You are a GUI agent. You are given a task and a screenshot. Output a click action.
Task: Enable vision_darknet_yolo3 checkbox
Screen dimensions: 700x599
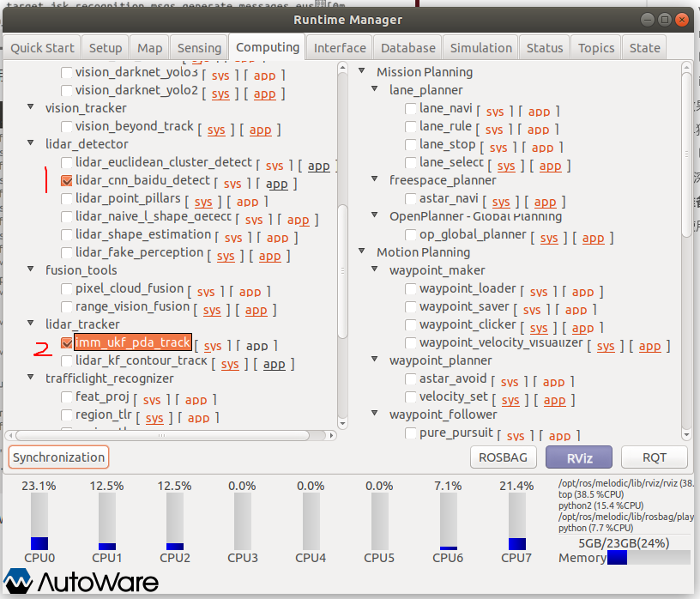pos(67,72)
